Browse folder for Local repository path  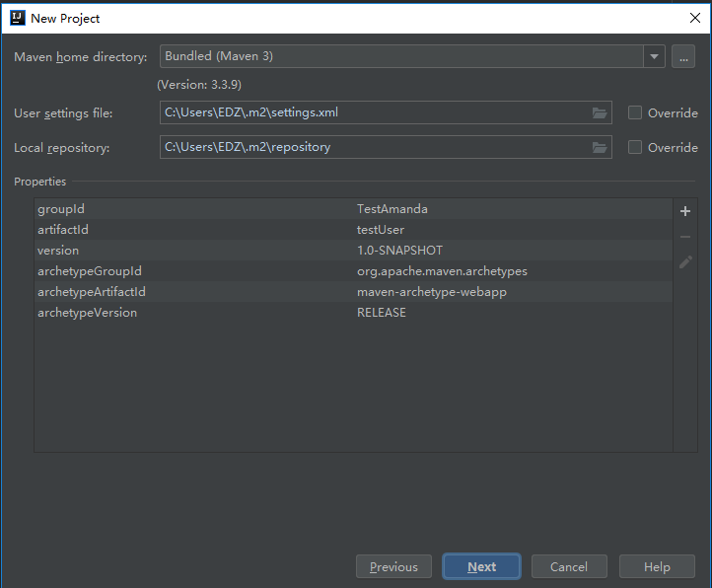[600, 147]
